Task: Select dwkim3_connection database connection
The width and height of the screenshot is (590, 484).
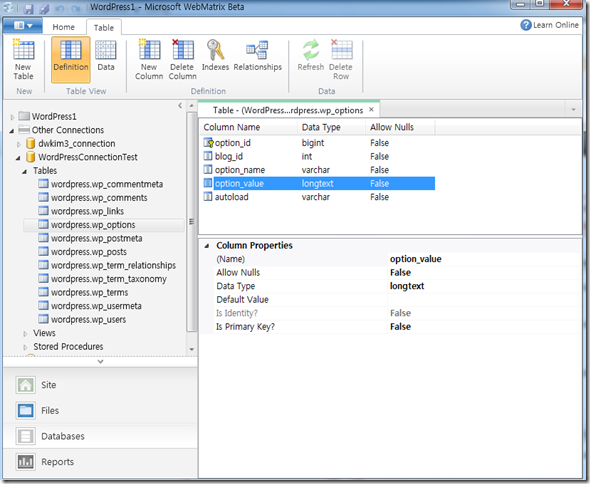Action: click(x=77, y=143)
